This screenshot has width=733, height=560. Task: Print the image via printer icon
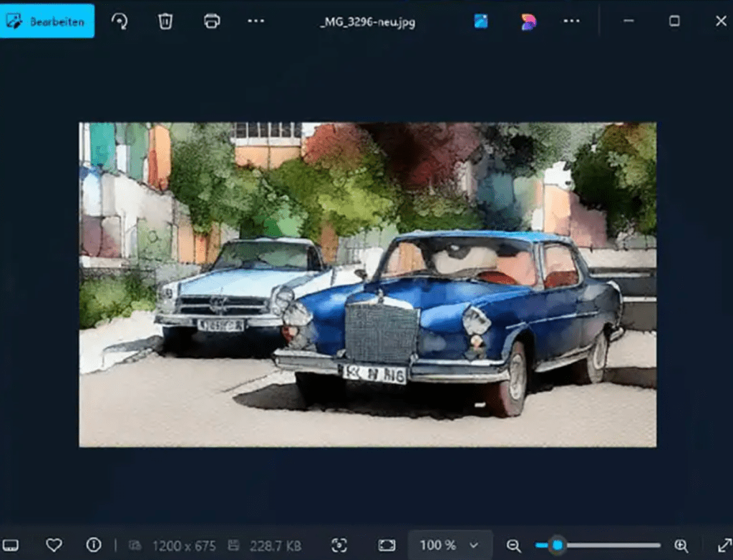[212, 21]
